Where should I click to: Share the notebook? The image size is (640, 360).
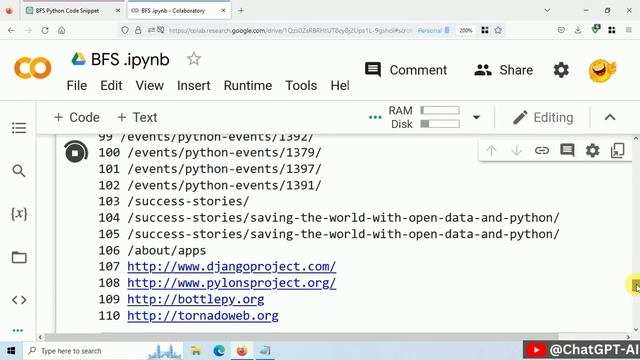504,70
